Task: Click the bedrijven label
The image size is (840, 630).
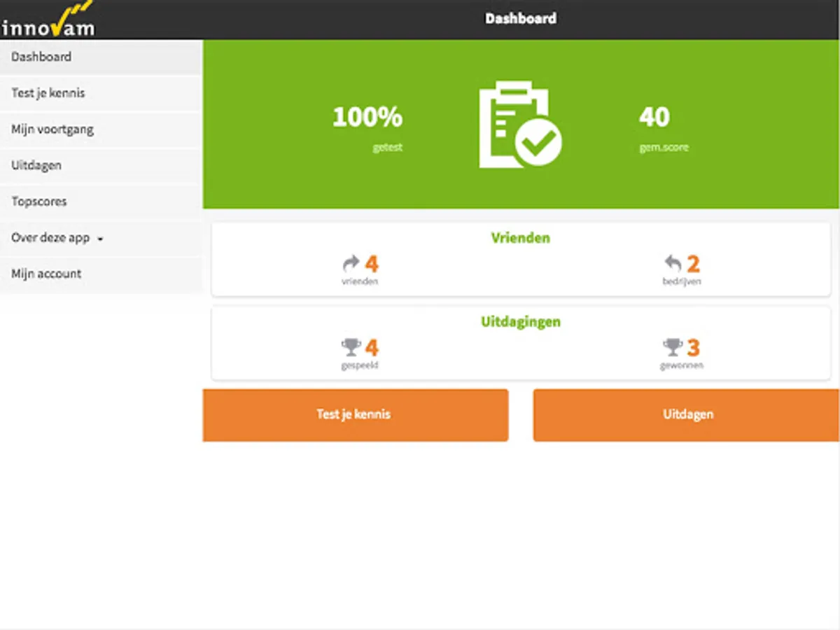Action: pyautogui.click(x=682, y=281)
